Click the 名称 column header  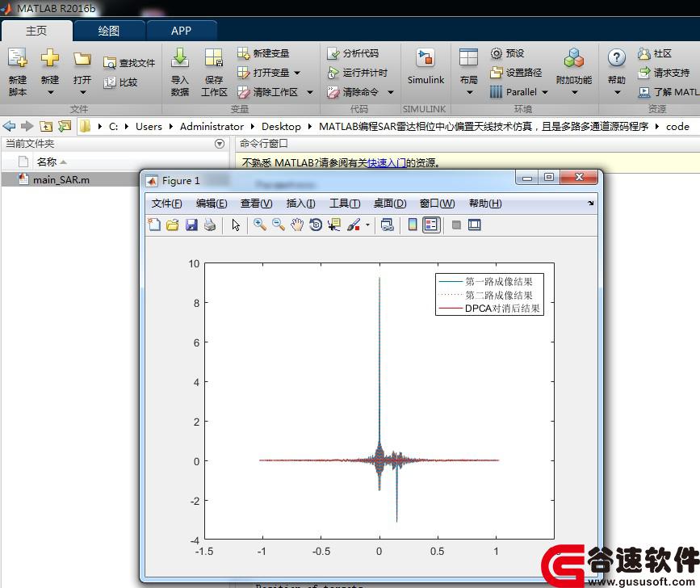tap(47, 162)
